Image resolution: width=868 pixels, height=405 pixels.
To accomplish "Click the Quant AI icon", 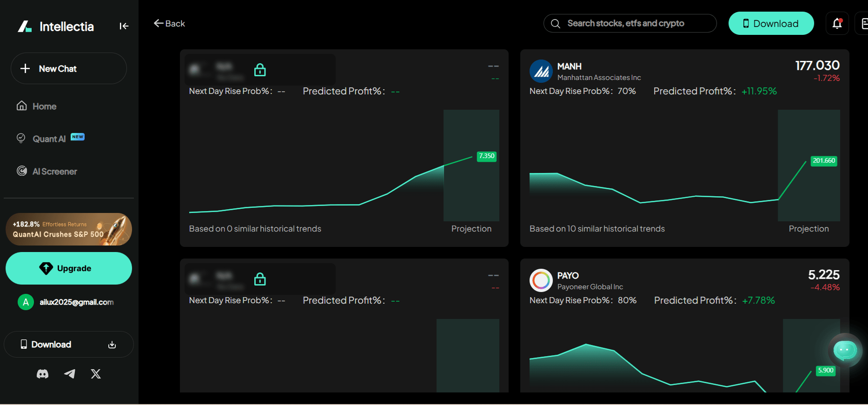I will click(x=21, y=138).
